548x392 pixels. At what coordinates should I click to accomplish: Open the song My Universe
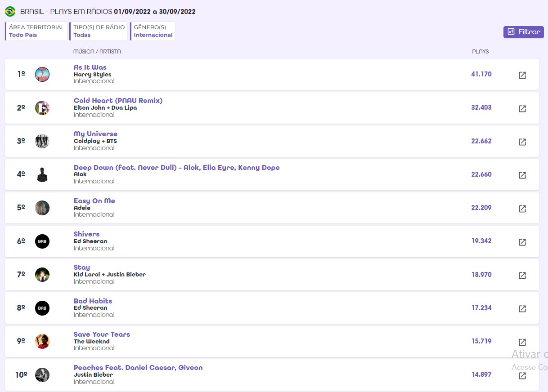pyautogui.click(x=95, y=134)
